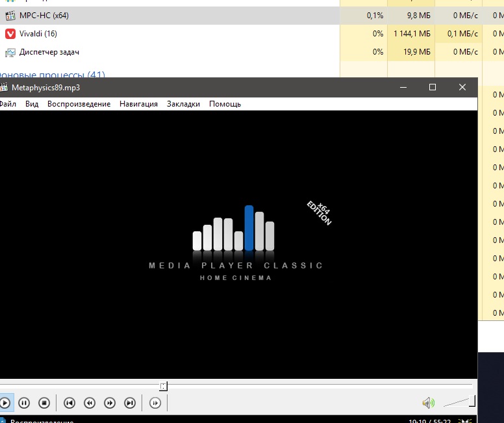Click the MPC-HC memory value 9,8 МБ
The width and height of the screenshot is (504, 423).
(x=418, y=16)
